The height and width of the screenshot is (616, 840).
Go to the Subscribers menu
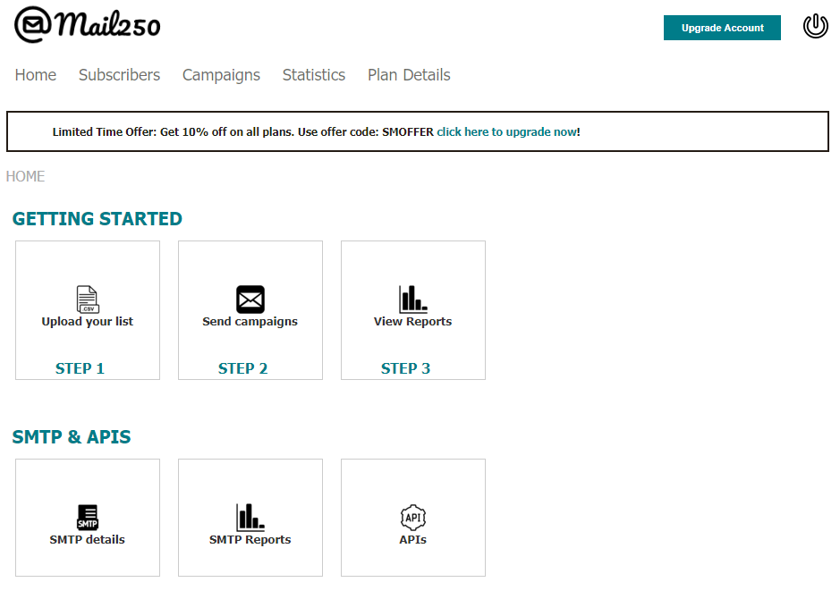click(x=119, y=75)
